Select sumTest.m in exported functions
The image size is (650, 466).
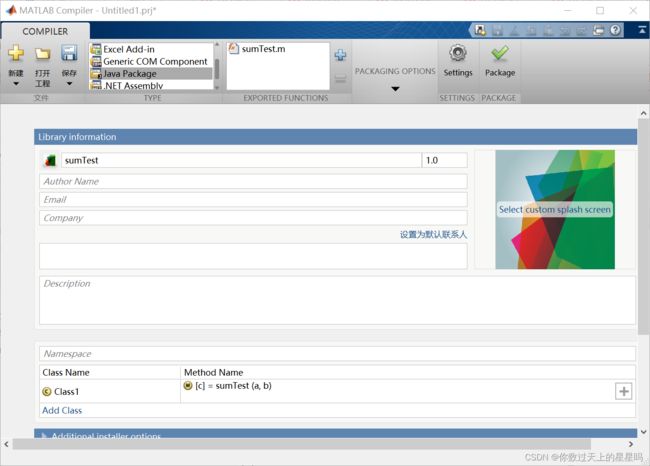(263, 49)
